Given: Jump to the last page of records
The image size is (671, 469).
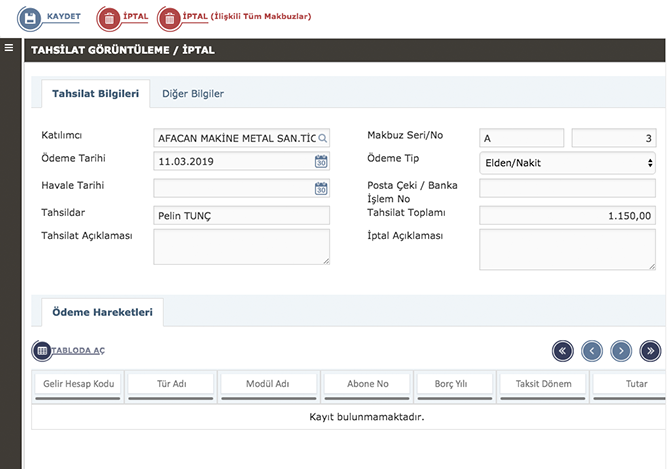Looking at the screenshot, I should (x=650, y=350).
